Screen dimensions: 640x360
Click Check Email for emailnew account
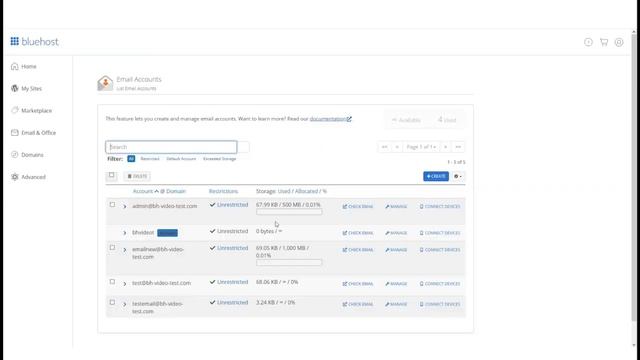(x=358, y=250)
